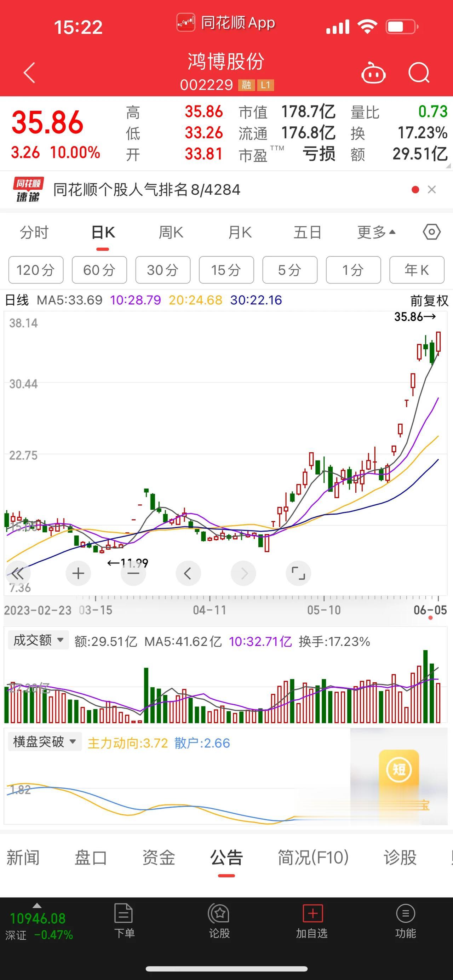Viewport: 453px width, 980px height.
Task: Move chart left with left chevron
Action: (188, 573)
